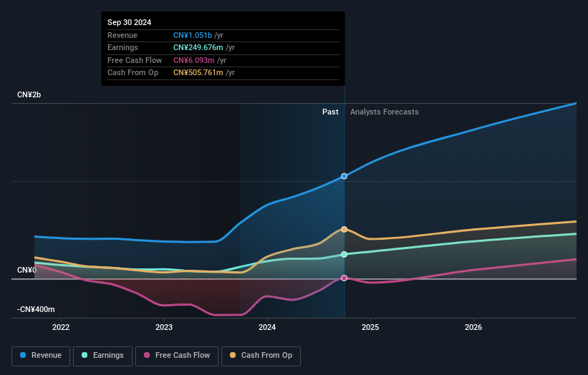588x375 pixels.
Task: Toggle the Revenue legend button
Action: [x=41, y=356]
